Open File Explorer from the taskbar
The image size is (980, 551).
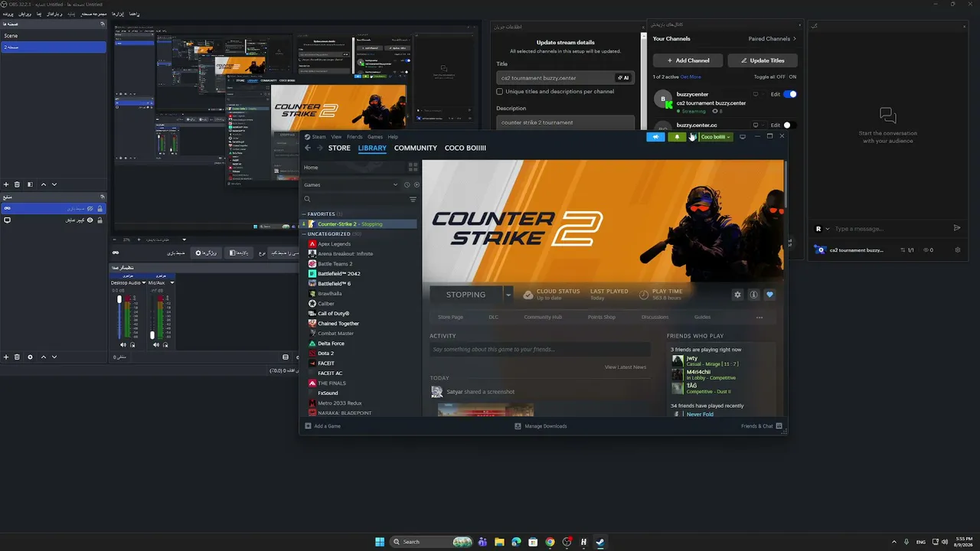499,542
